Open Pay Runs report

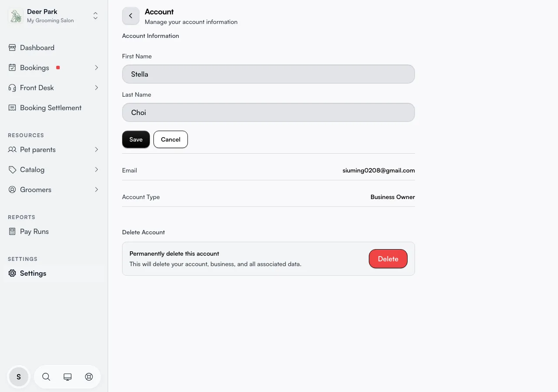tap(54, 231)
